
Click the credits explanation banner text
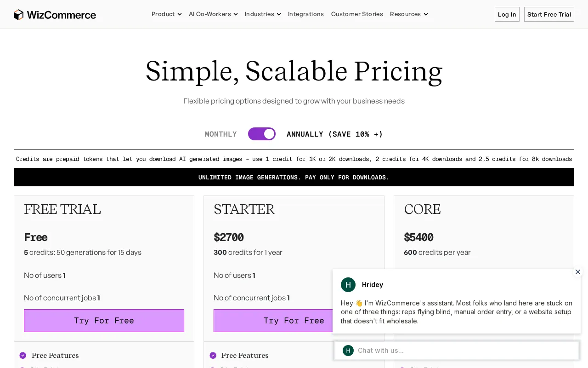[x=294, y=159]
